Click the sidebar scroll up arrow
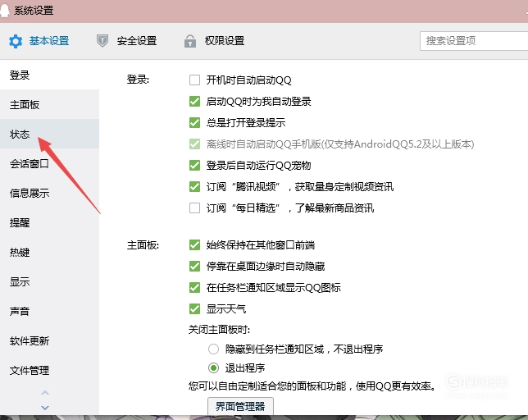The image size is (528, 420). (45, 393)
